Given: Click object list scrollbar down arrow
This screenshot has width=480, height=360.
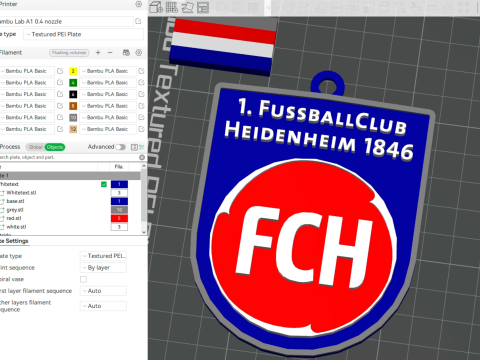Looking at the screenshot, I should coord(144,232).
